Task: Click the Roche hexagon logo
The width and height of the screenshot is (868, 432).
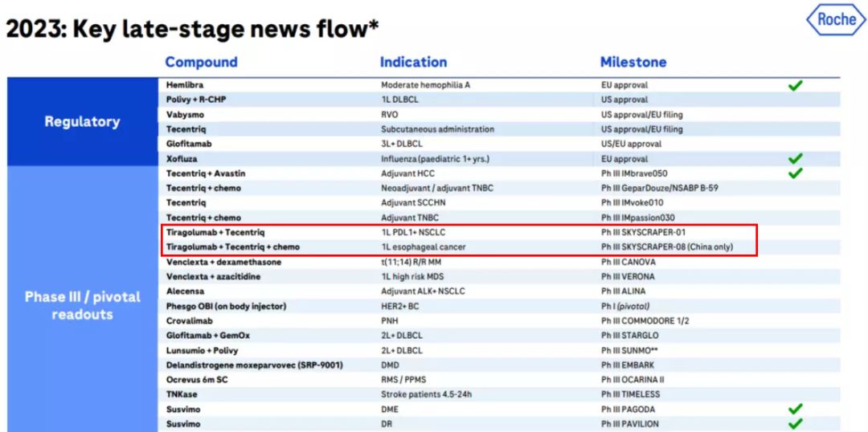Action: (x=836, y=20)
